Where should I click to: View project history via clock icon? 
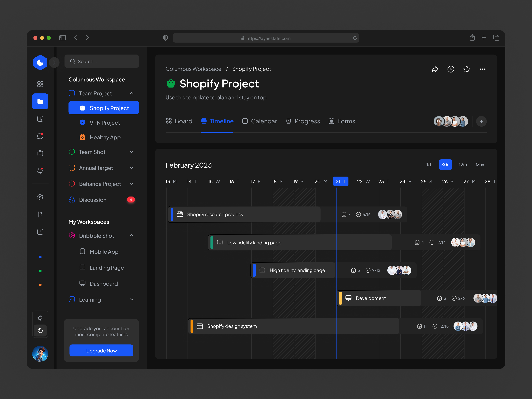(x=451, y=69)
